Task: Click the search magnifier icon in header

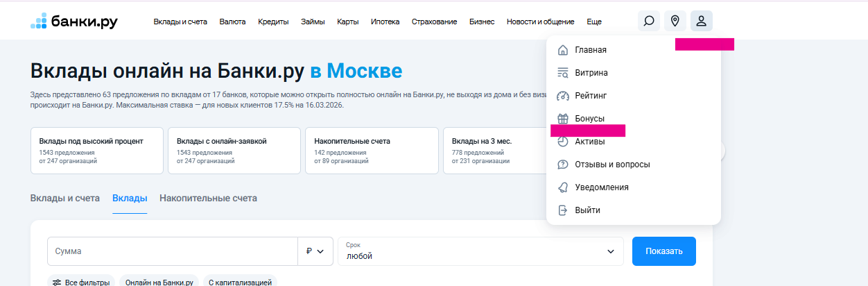Action: tap(648, 22)
